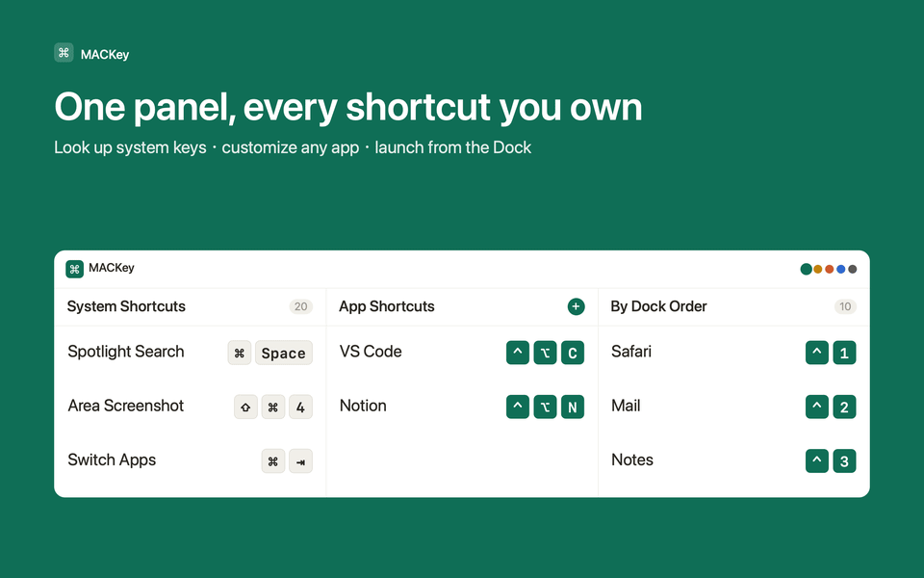Screen dimensions: 924x578
Task: Click the subtitle "Look up system keys" line
Action: [293, 147]
